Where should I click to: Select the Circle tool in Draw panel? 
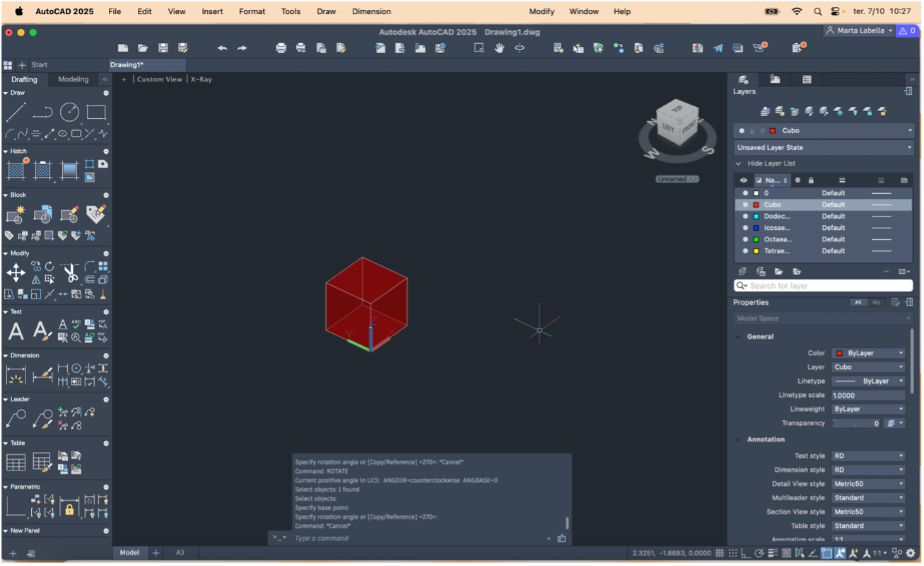coord(69,112)
